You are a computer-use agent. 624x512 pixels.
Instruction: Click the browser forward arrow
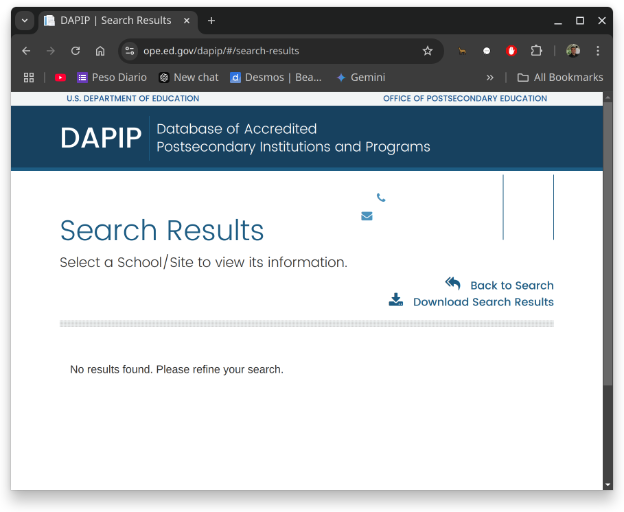[x=51, y=51]
